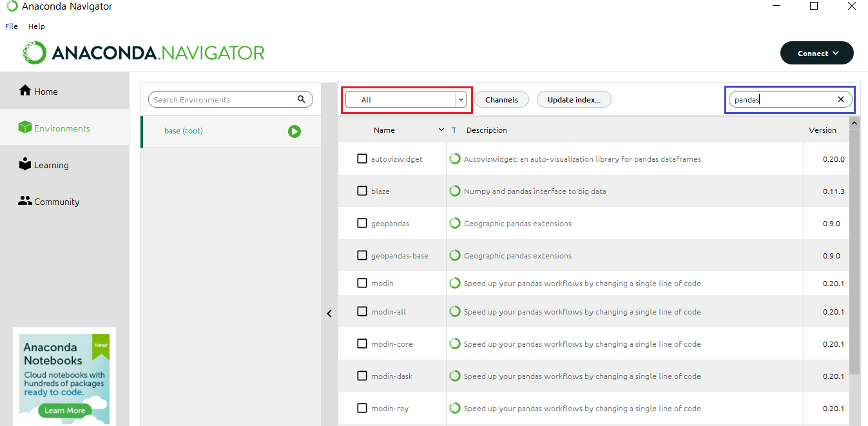868x426 pixels.
Task: Open the Learning sidebar icon
Action: [x=25, y=164]
